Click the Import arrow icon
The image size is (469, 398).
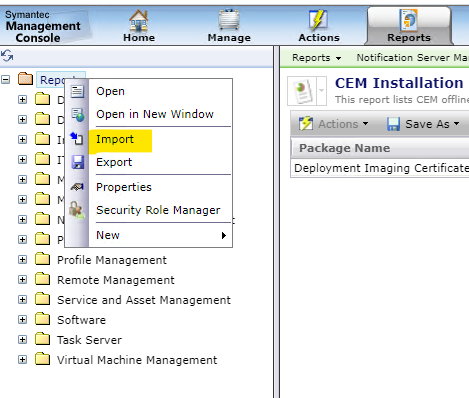77,139
